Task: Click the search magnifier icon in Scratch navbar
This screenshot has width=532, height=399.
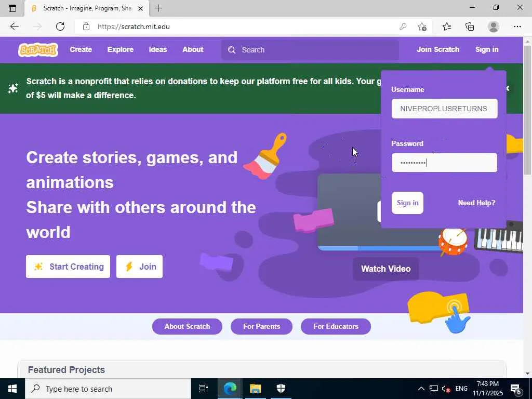Action: [231, 50]
